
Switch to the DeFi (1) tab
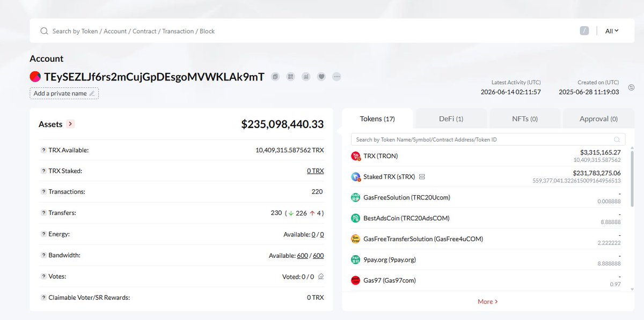point(451,119)
